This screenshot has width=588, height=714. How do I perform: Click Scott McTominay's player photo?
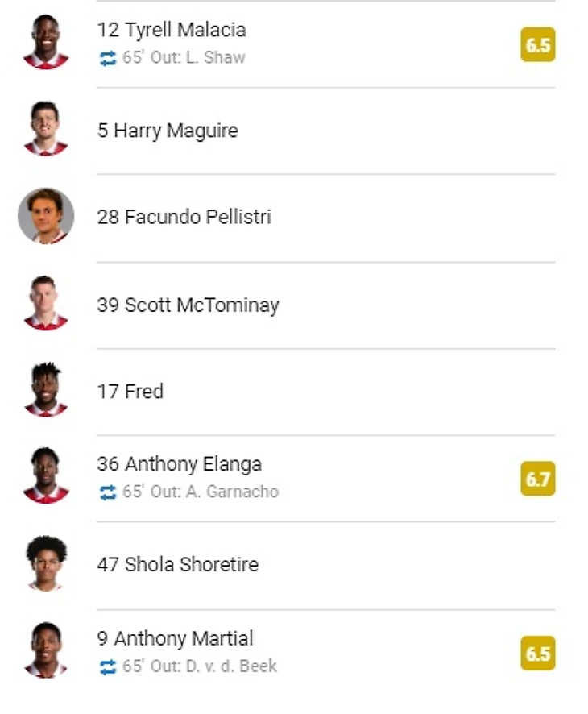pos(46,304)
